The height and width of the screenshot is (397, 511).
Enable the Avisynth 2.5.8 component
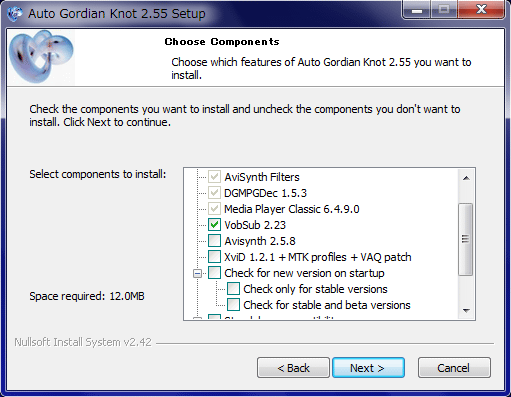pyautogui.click(x=214, y=241)
